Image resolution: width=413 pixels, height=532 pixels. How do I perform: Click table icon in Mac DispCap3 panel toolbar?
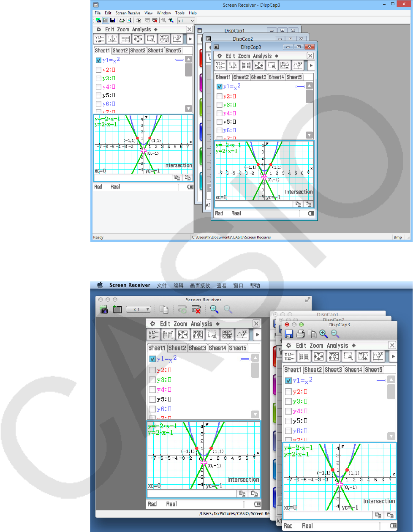(x=304, y=356)
